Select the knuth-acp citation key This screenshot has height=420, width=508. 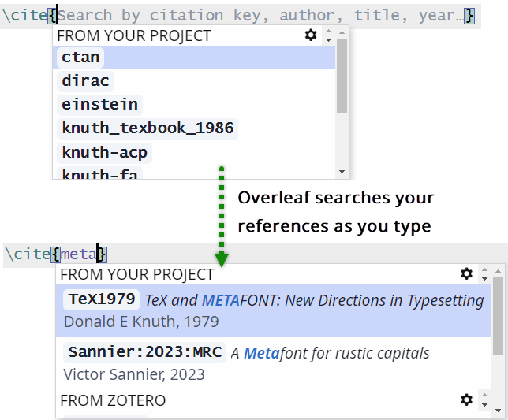click(105, 152)
